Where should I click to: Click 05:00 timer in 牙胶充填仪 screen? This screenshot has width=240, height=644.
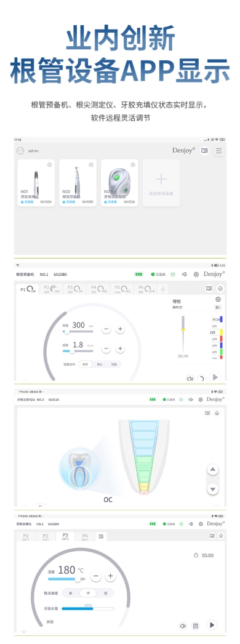coord(204,555)
